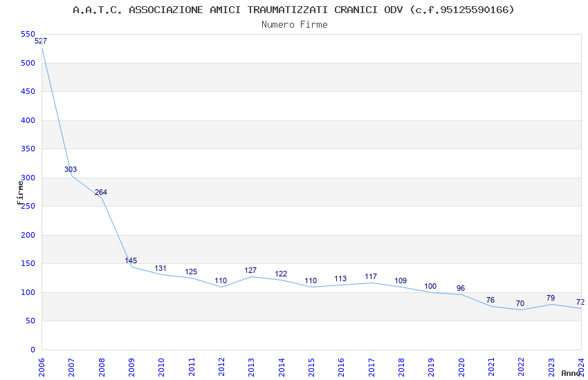
Task: Click the x-axis year label 2022
Action: point(522,367)
